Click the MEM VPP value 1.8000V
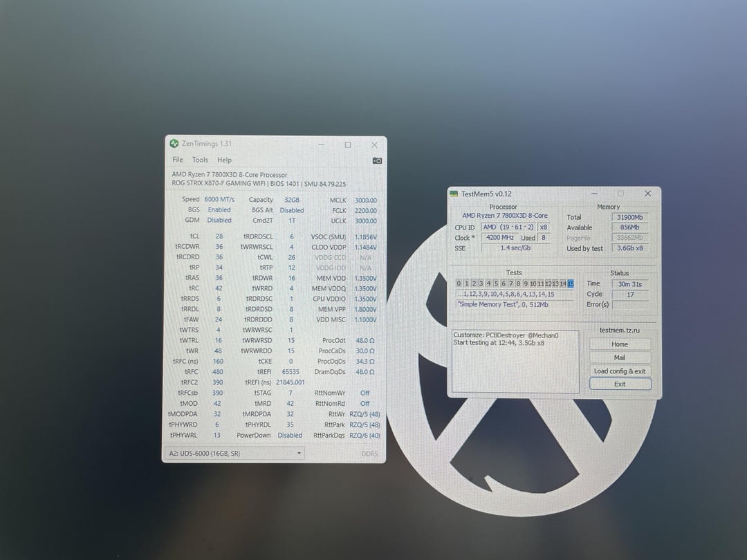Screen dimensions: 747x560 pos(365,309)
